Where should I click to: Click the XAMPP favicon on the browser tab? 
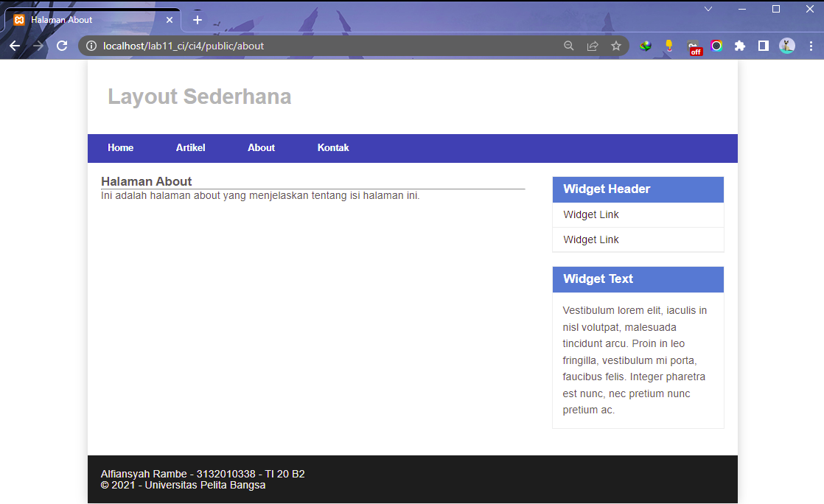pyautogui.click(x=20, y=20)
